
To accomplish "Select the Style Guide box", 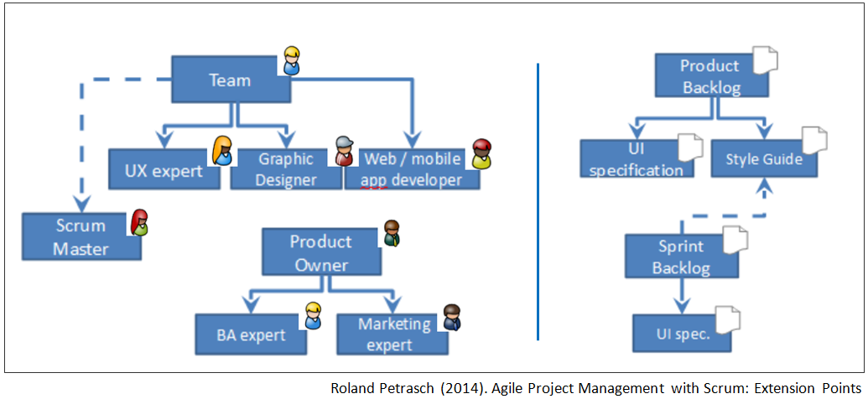I will (x=764, y=158).
